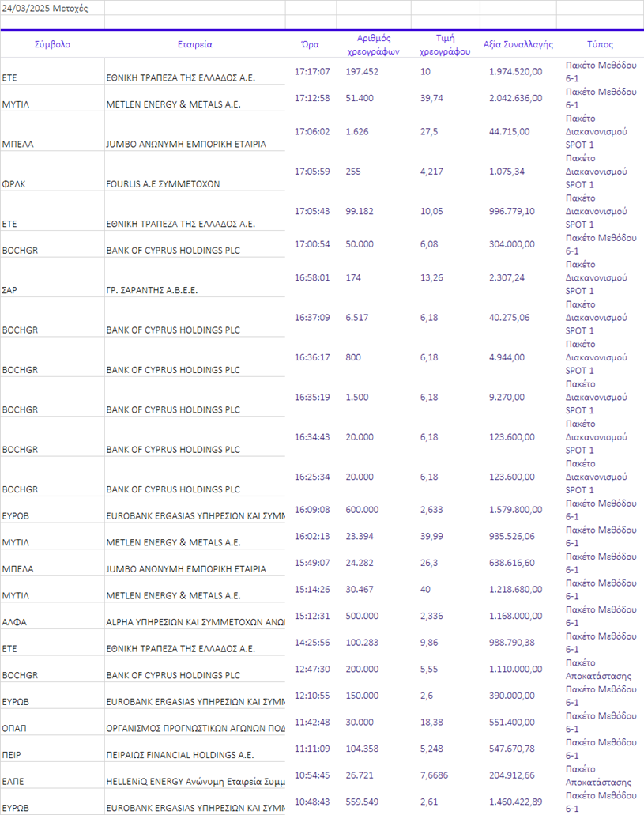The width and height of the screenshot is (644, 815).
Task: Click the Ώρα column header
Action: coord(311,45)
